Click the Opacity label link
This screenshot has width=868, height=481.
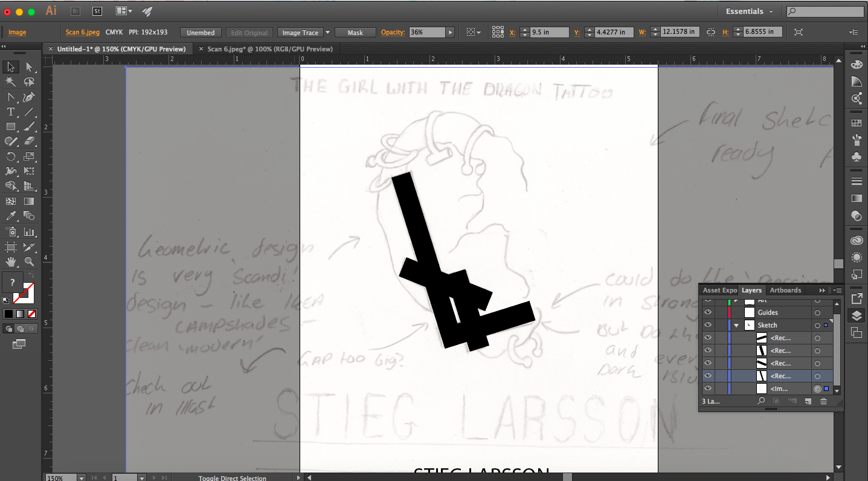tap(393, 33)
